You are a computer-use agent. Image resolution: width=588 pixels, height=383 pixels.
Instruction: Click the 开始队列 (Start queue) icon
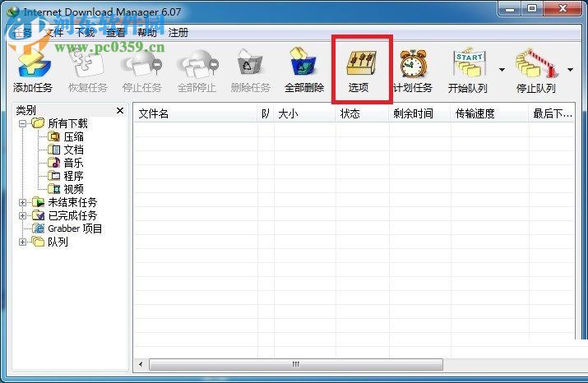tap(468, 70)
